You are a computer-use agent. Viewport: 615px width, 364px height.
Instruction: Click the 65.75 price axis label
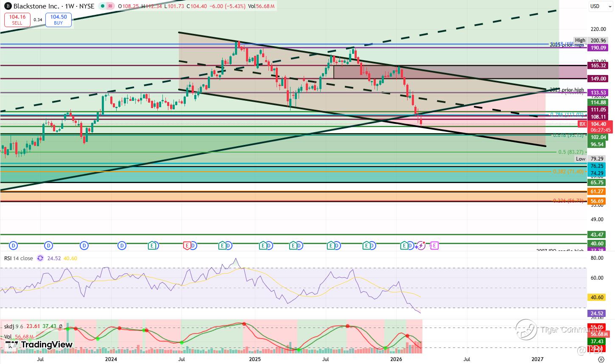598,182
